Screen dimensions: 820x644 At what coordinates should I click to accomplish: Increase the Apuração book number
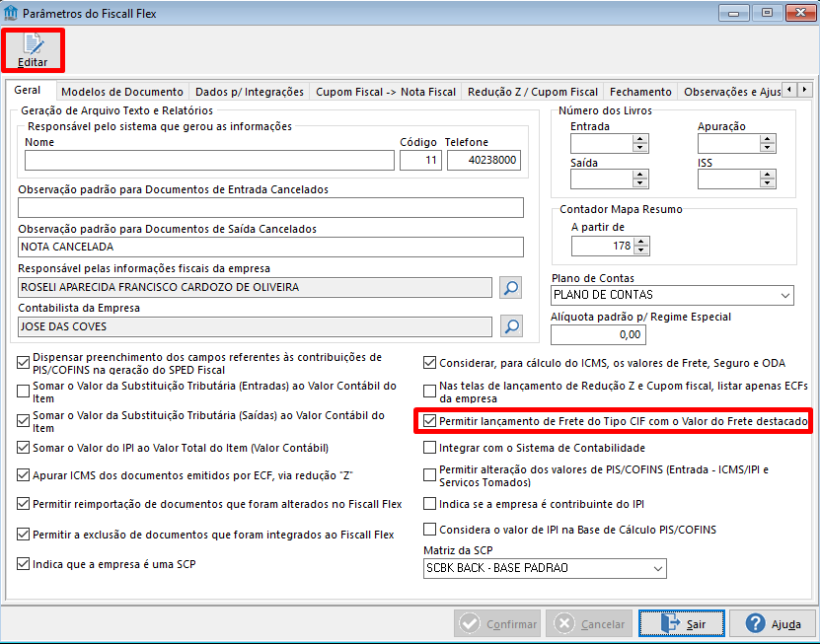(767, 140)
